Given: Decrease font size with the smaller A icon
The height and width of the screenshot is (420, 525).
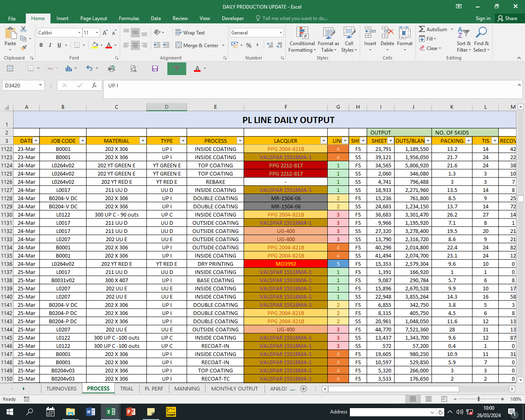Looking at the screenshot, I should 113,33.
